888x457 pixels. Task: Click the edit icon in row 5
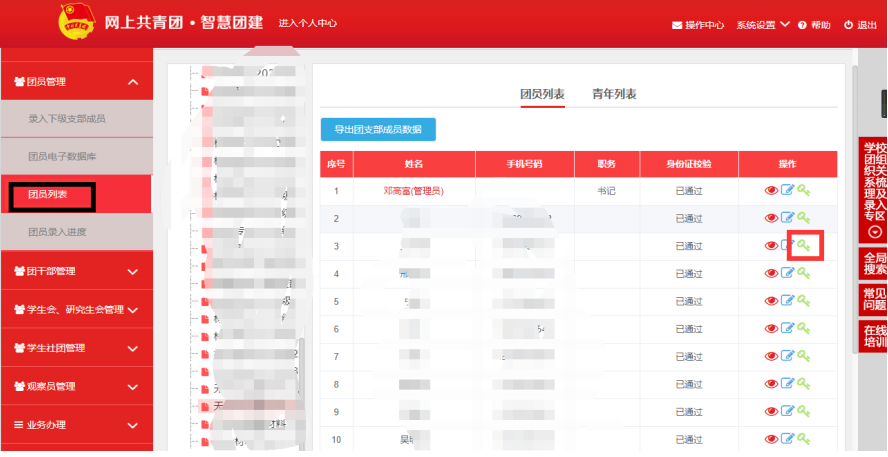pos(787,301)
